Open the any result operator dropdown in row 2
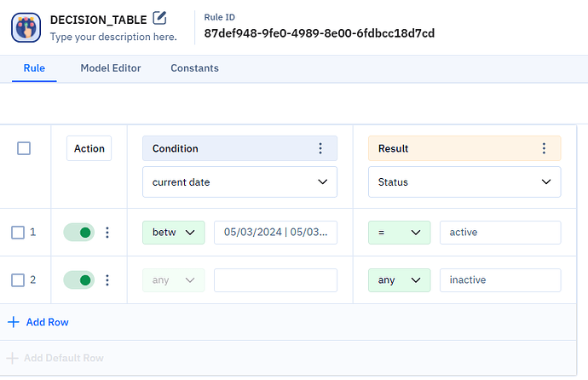 (x=400, y=280)
